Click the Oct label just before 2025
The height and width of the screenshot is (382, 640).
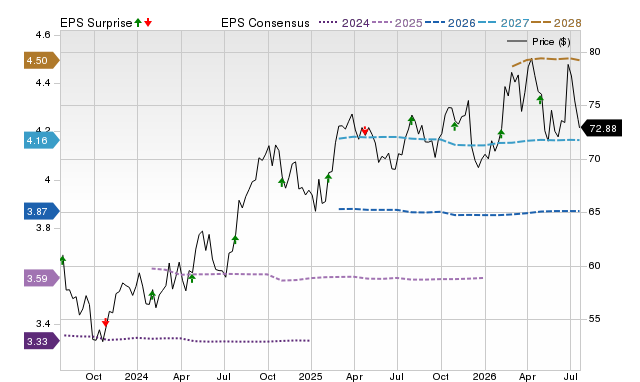click(268, 376)
